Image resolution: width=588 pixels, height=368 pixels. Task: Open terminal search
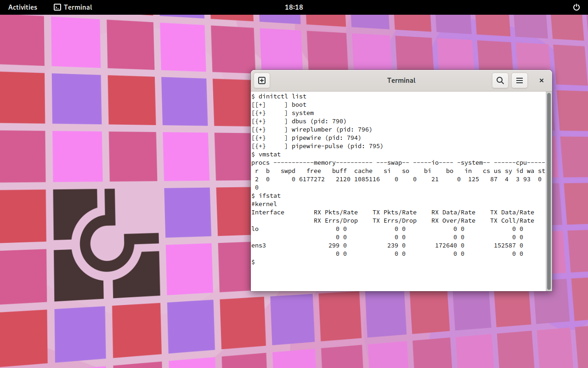click(500, 80)
